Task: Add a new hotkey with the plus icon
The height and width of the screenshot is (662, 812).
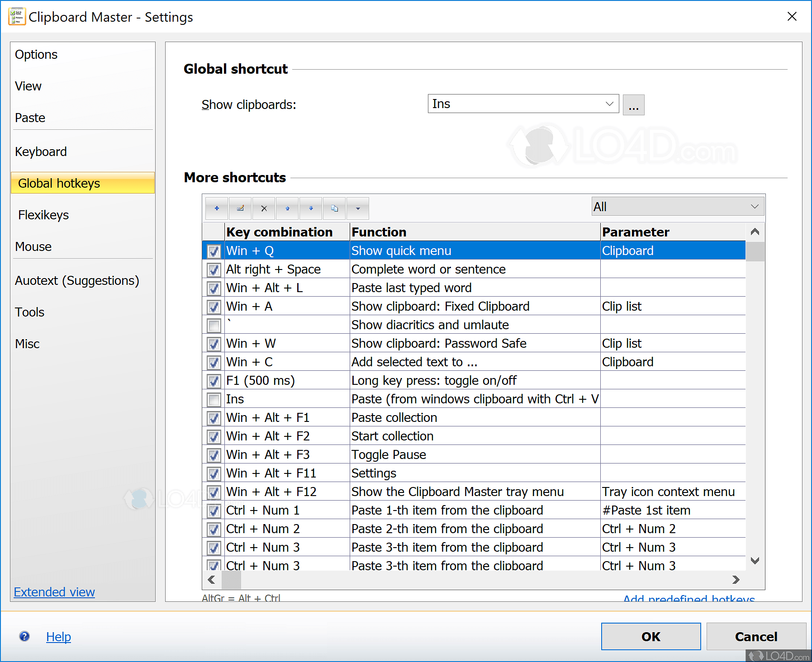Action: pos(216,208)
